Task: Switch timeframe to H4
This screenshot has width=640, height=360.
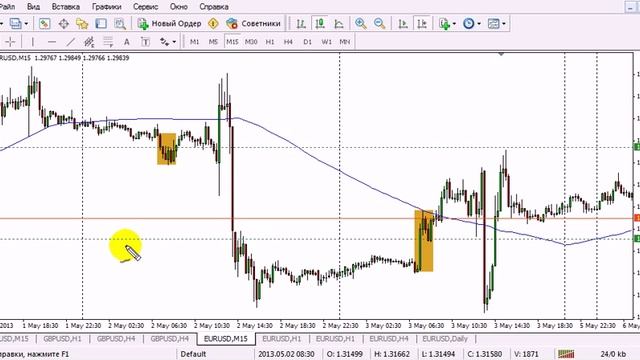Action: tap(288, 42)
